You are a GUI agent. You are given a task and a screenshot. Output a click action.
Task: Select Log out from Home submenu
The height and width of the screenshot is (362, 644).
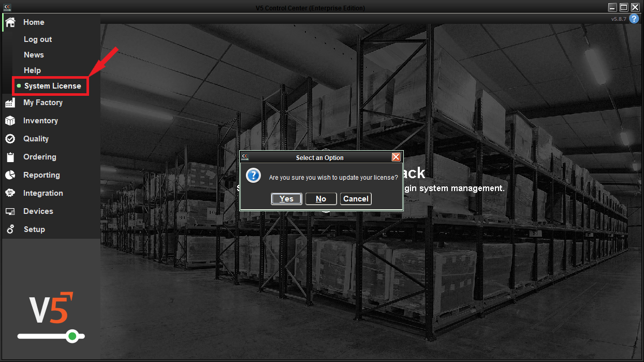coord(38,39)
